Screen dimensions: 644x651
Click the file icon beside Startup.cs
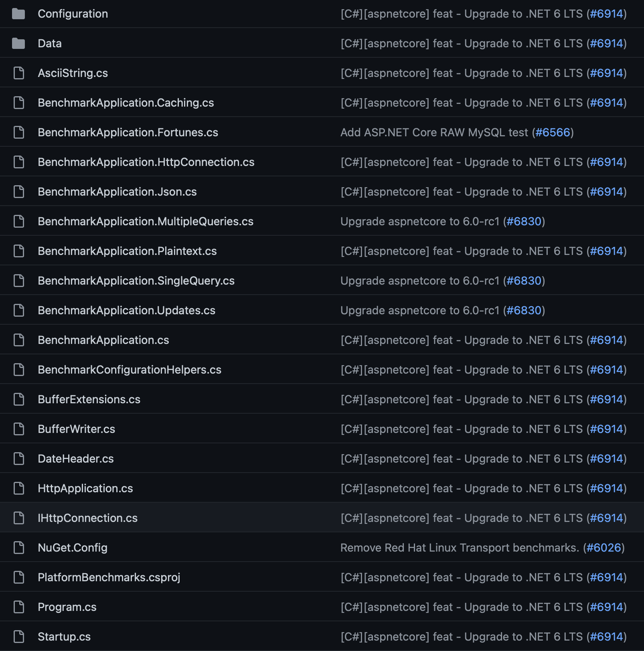pos(19,637)
